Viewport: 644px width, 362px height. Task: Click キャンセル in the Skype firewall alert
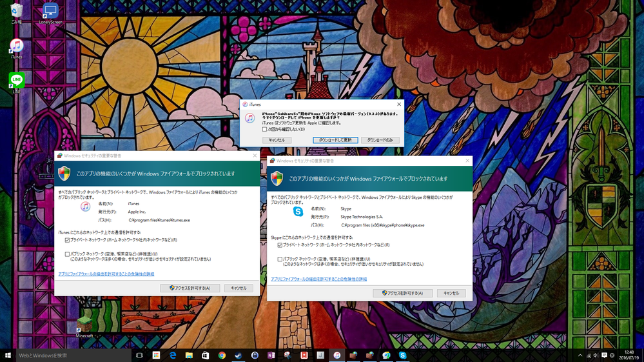[x=451, y=293]
